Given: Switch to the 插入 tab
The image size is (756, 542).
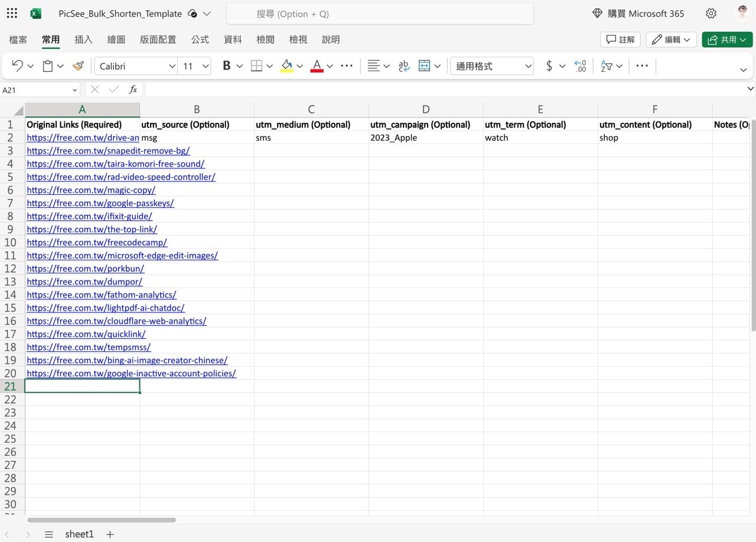Looking at the screenshot, I should point(84,40).
